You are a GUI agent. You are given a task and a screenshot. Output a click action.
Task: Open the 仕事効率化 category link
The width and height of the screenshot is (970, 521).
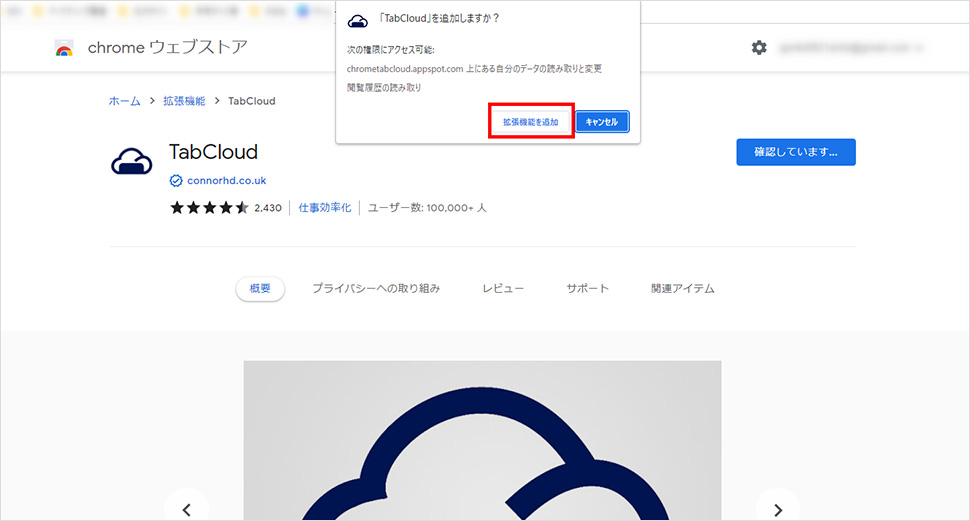(325, 208)
